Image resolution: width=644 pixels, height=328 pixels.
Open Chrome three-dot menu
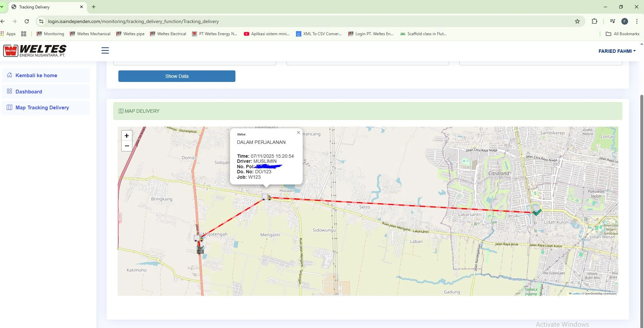[637, 21]
